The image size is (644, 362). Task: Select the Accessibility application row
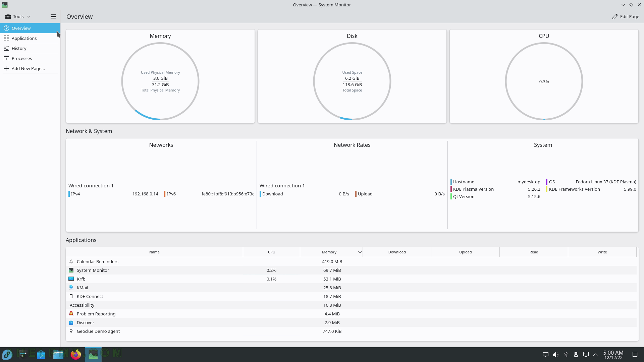351,305
